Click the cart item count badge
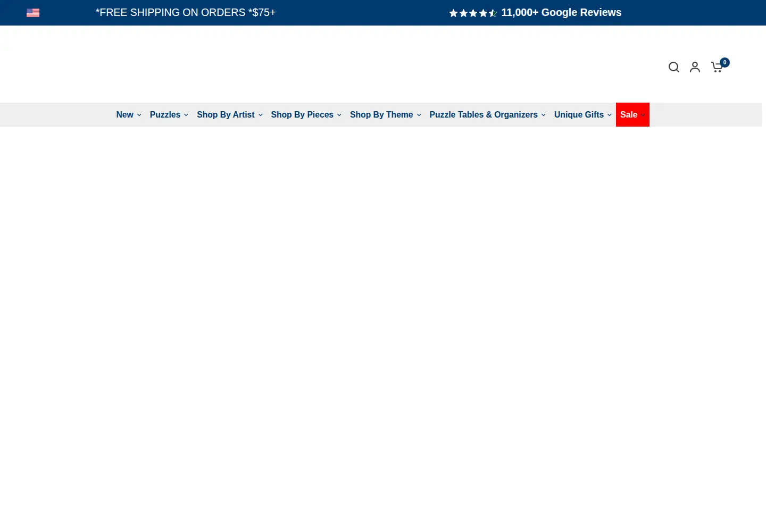 (x=725, y=62)
